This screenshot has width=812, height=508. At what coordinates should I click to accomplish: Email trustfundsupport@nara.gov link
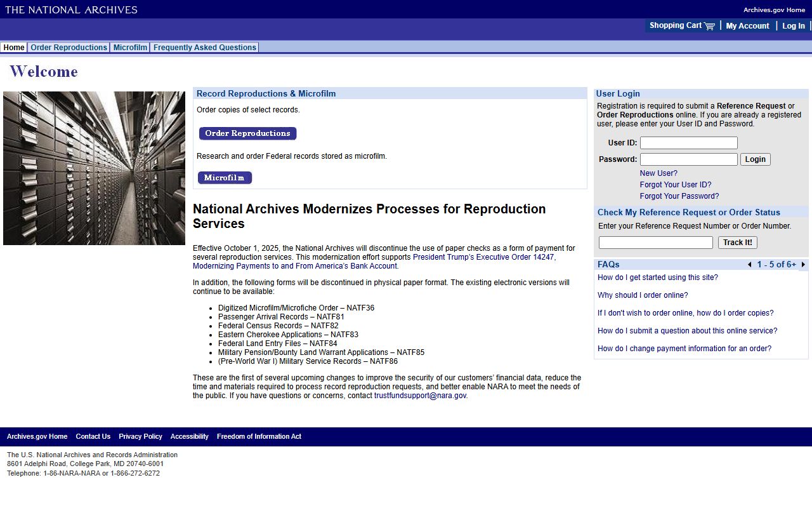420,396
